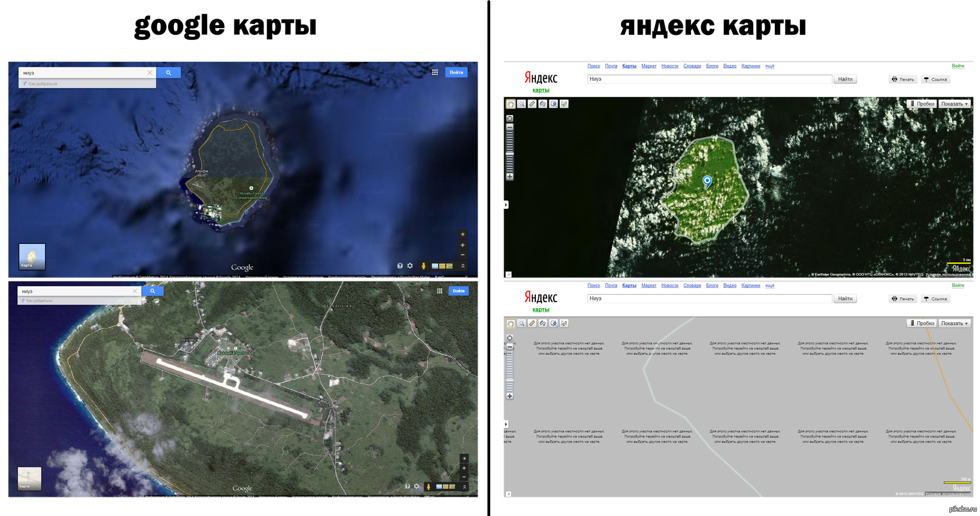The width and height of the screenshot is (980, 516).
Task: Click the zoom slider track in upper Yandex map
Action: (510, 152)
